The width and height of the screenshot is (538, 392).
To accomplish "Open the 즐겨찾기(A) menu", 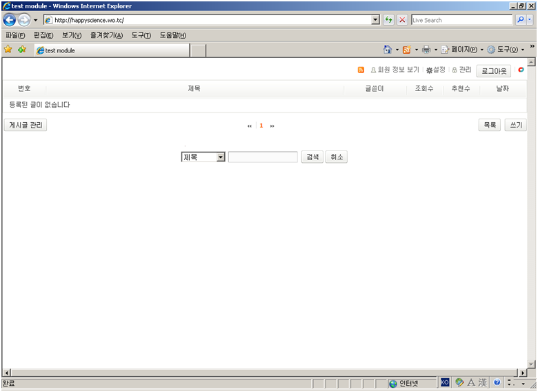I will point(106,35).
